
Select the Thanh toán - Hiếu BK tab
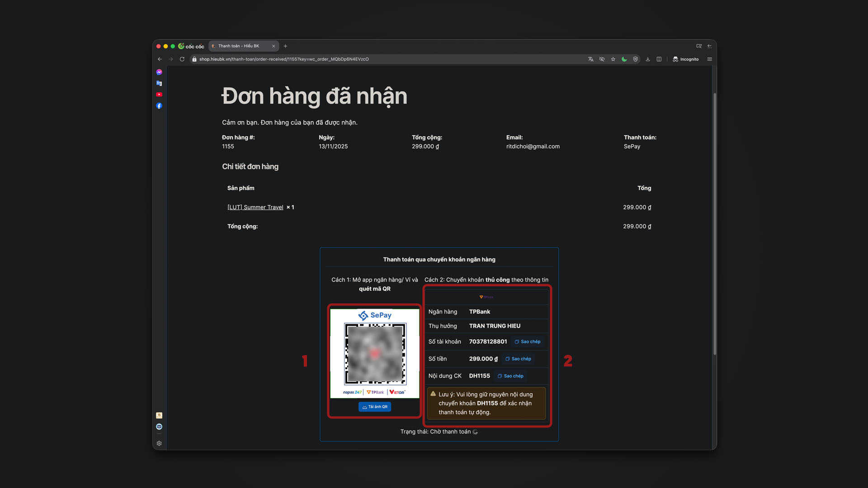click(240, 46)
